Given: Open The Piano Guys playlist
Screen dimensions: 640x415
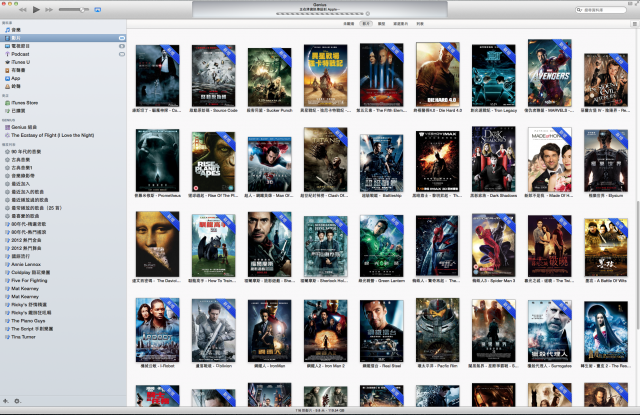Looking at the screenshot, I should 63,321.
